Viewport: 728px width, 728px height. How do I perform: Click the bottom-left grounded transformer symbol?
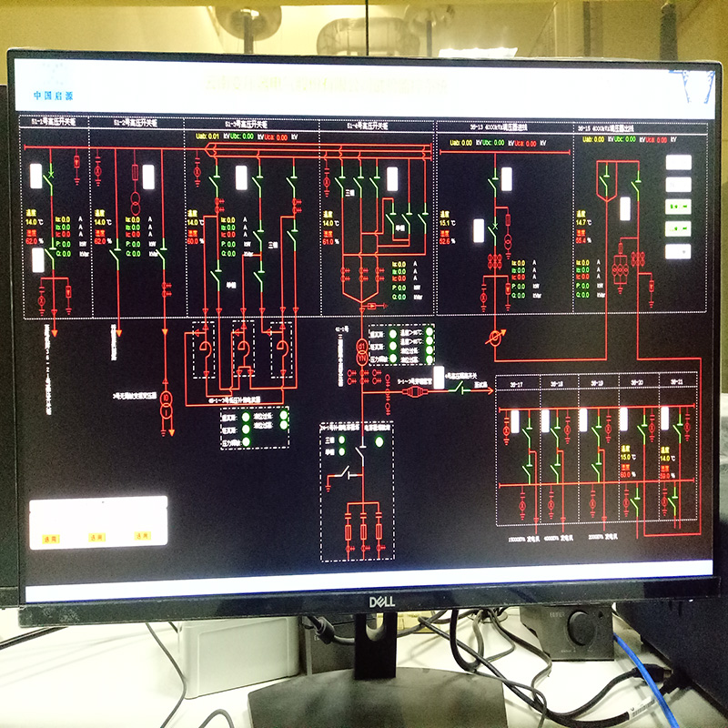pos(167,403)
